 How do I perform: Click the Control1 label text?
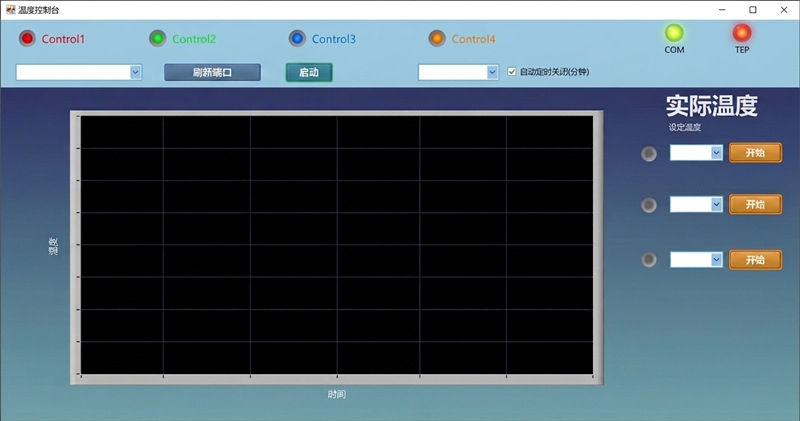pyautogui.click(x=63, y=39)
